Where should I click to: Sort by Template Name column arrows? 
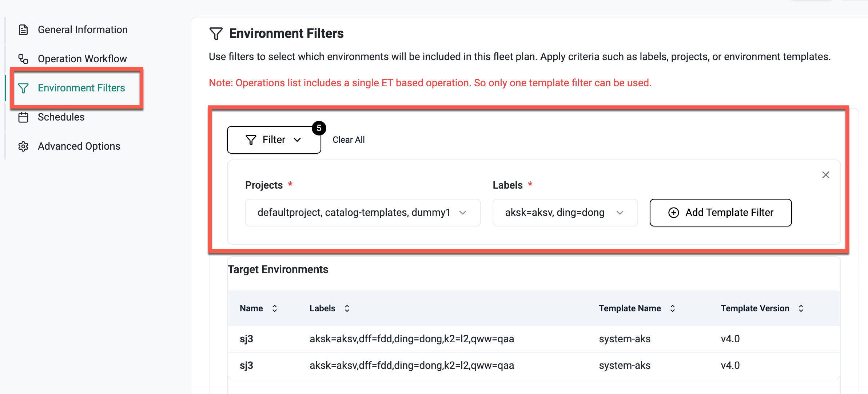tap(673, 308)
